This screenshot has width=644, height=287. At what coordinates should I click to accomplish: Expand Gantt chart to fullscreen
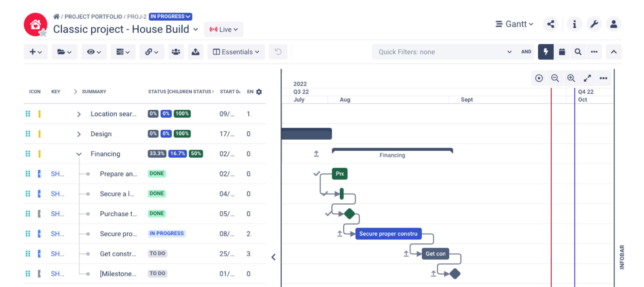pos(587,78)
